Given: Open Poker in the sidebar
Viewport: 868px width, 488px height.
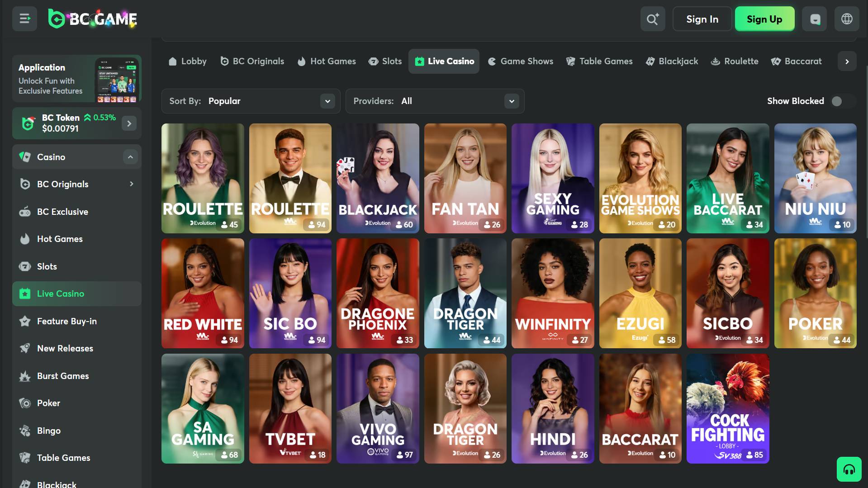Looking at the screenshot, I should click(x=48, y=403).
